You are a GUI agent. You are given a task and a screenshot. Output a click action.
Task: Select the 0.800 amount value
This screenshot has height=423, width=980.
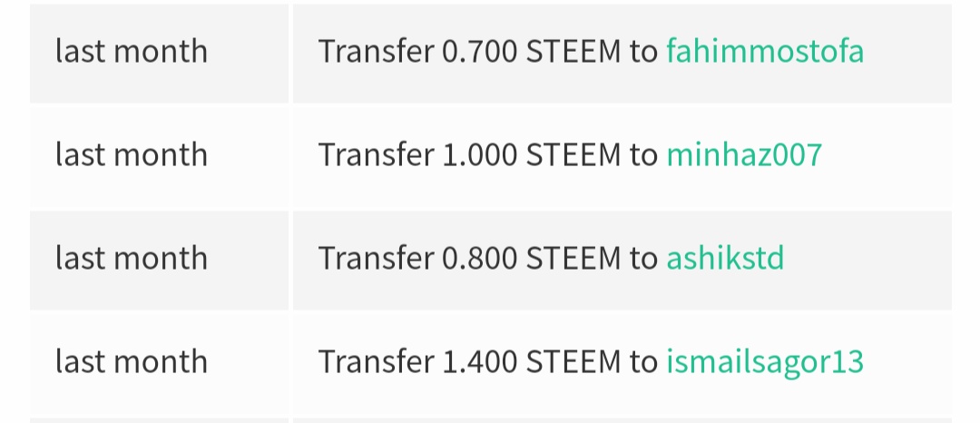(x=480, y=259)
